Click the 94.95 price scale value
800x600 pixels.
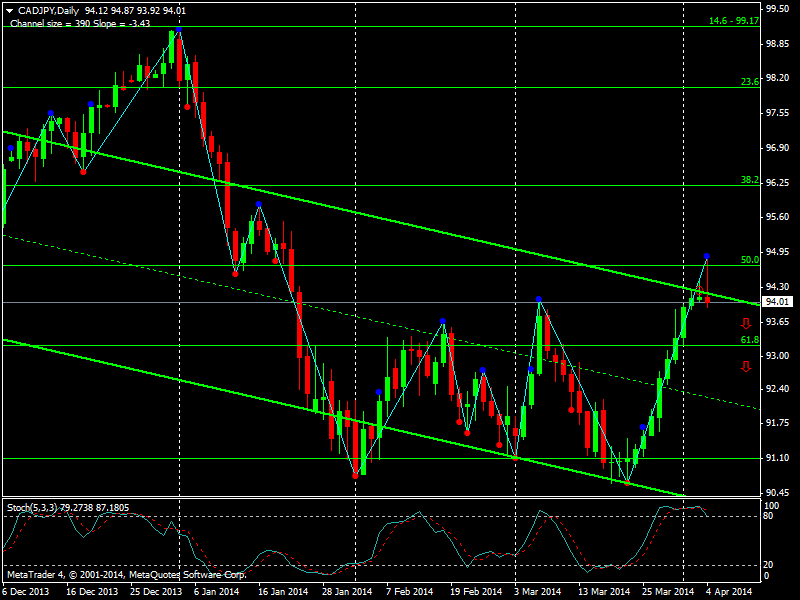pos(778,252)
